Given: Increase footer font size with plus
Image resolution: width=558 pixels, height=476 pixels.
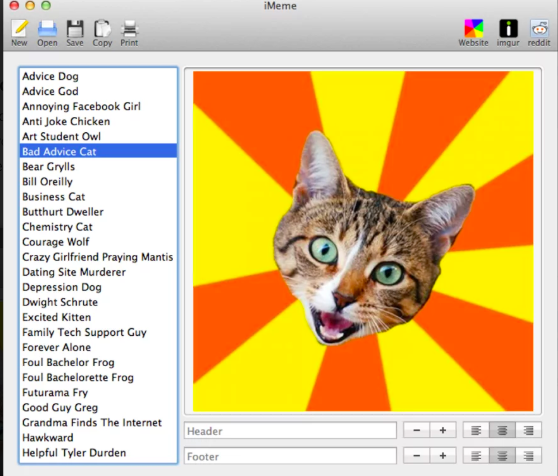Looking at the screenshot, I should point(443,456).
